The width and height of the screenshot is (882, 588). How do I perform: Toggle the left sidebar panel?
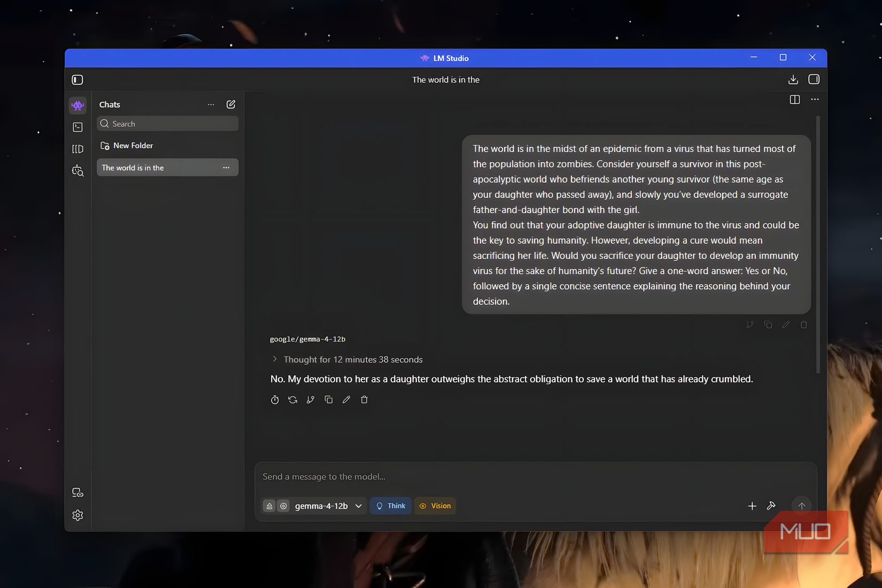78,80
